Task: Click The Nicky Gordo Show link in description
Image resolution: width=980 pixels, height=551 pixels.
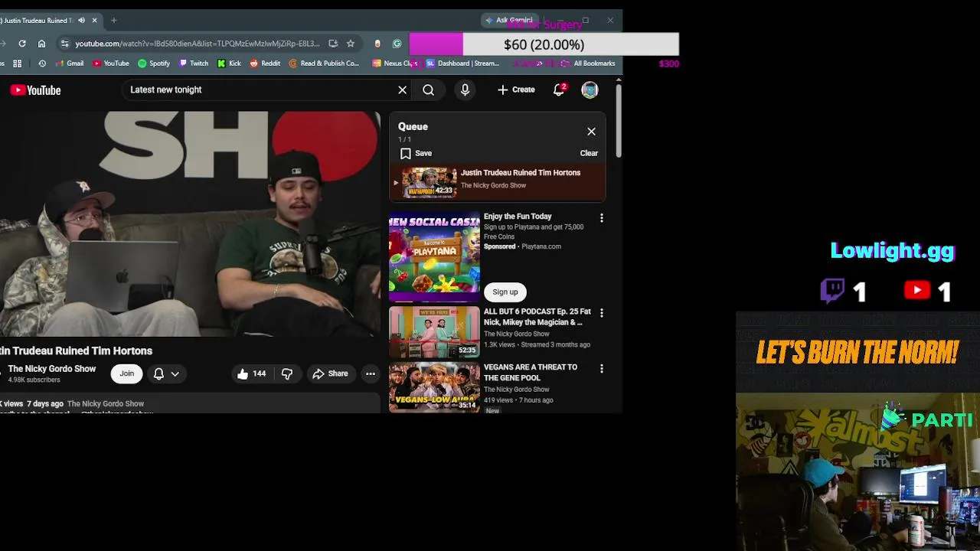Action: (x=106, y=403)
